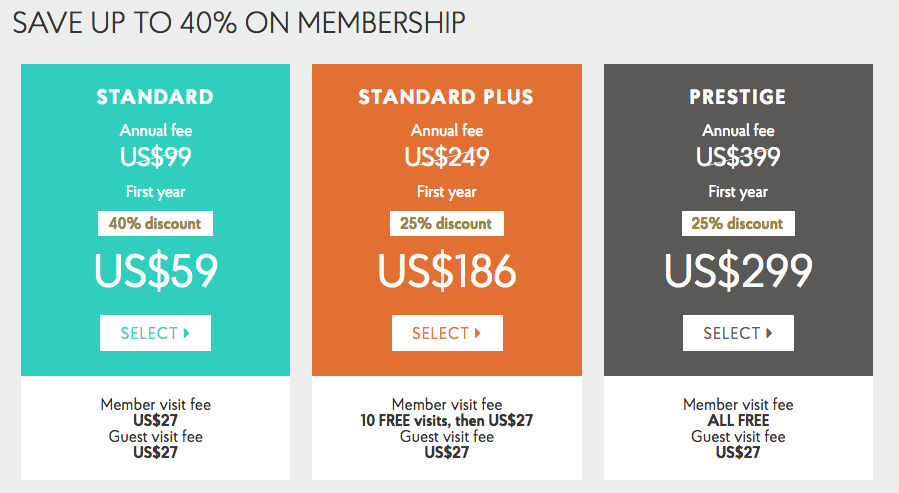Click the STANDARD PLUS plan heading
The image size is (899, 493).
tap(446, 97)
